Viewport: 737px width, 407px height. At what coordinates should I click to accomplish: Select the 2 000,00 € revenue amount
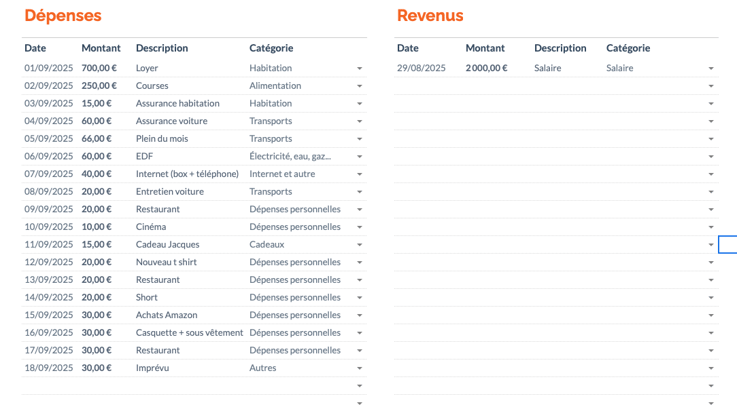pyautogui.click(x=486, y=68)
